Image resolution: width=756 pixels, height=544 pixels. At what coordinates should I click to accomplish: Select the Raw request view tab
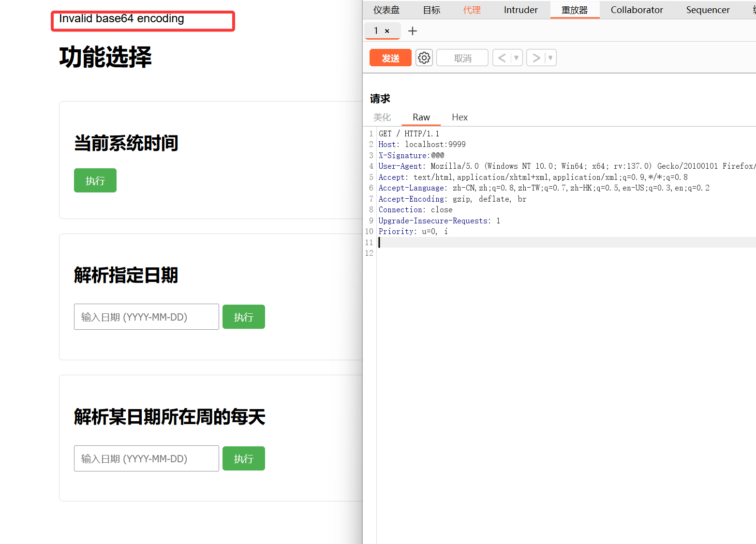421,118
